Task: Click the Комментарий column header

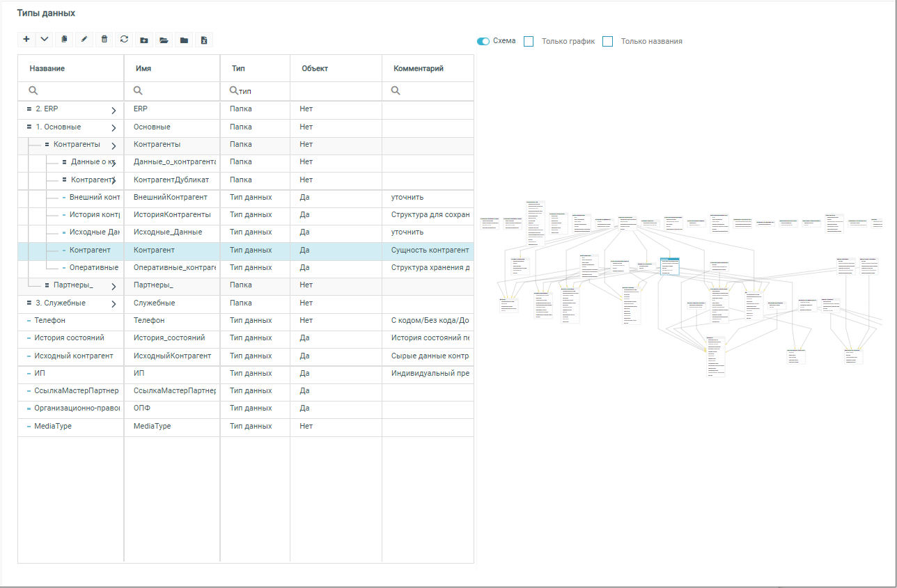Action: tap(419, 69)
